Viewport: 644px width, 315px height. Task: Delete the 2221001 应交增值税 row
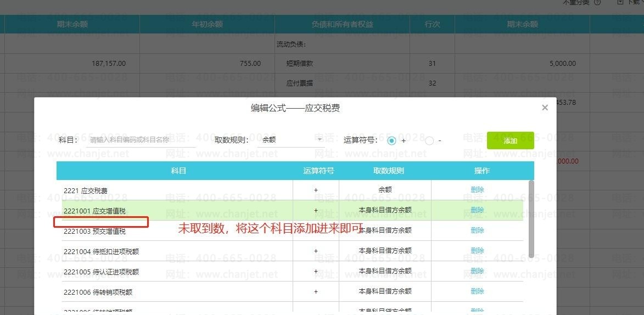pos(477,210)
